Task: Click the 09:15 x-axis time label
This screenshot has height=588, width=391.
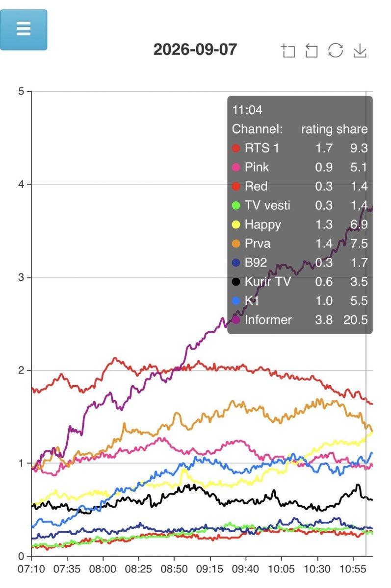Action: (210, 570)
